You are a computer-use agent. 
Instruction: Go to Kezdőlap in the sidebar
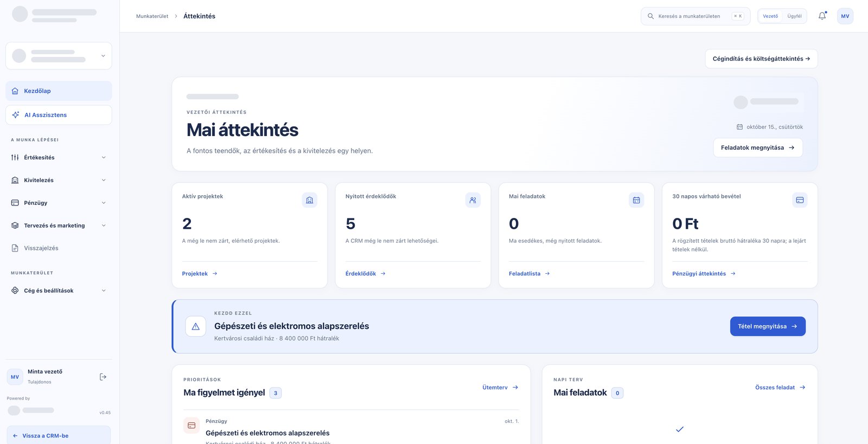59,91
